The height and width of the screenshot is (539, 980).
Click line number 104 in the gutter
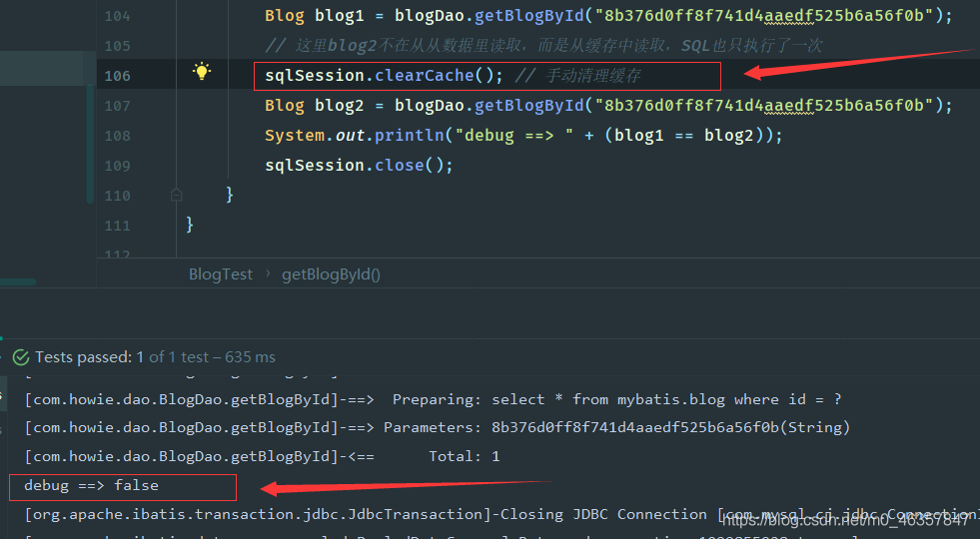[118, 16]
